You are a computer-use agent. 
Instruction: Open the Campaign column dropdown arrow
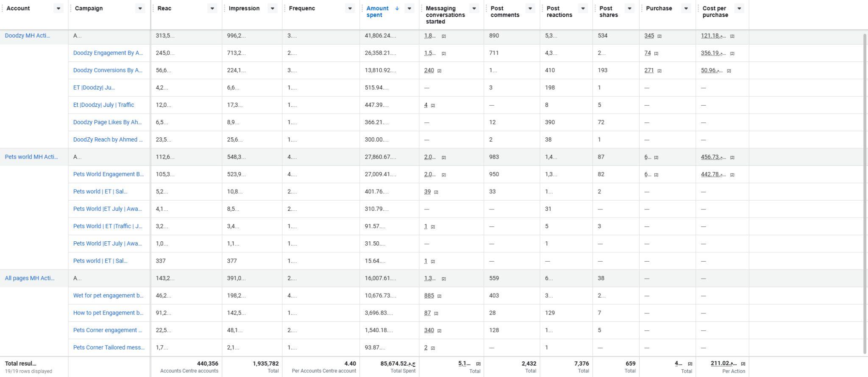click(x=140, y=8)
